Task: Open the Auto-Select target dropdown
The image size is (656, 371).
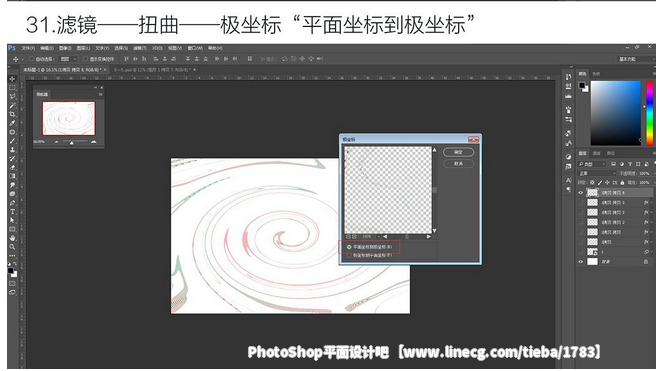Action: [x=68, y=59]
